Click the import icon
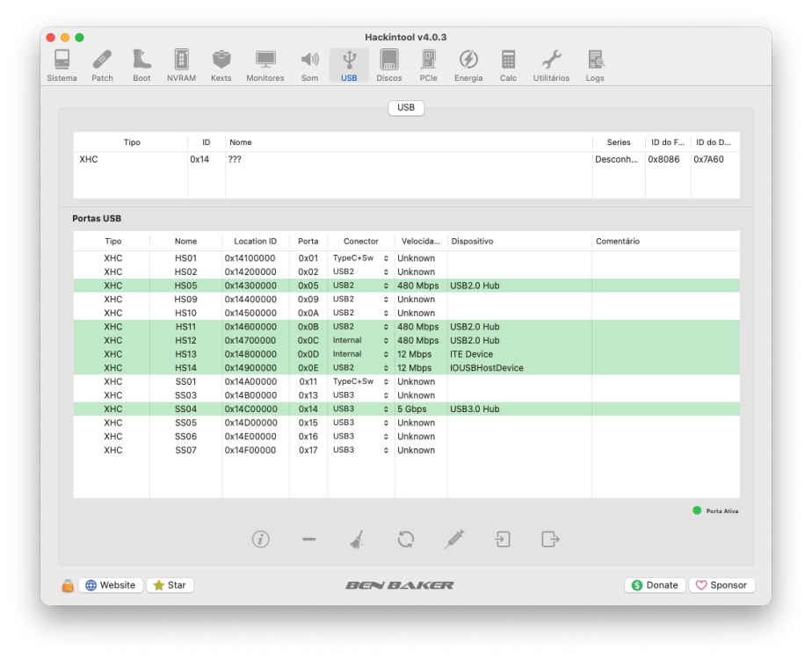Viewport: 812px width, 659px height. (x=503, y=540)
